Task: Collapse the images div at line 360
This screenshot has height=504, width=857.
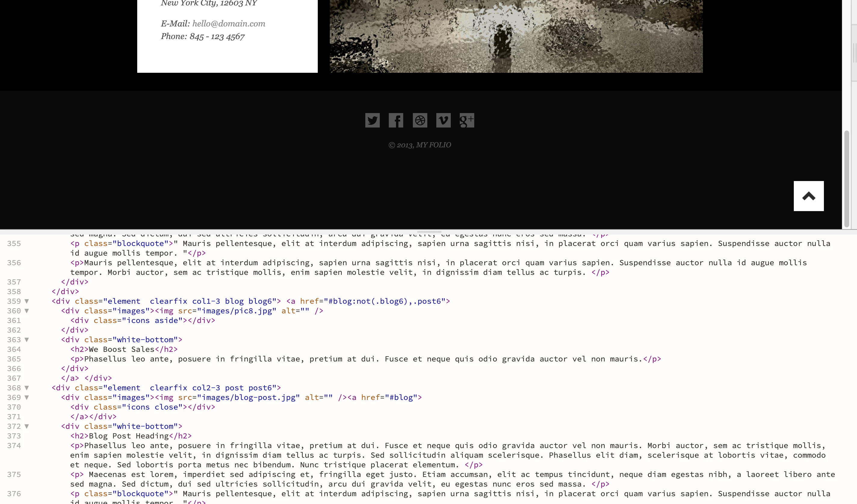Action: 26,311
